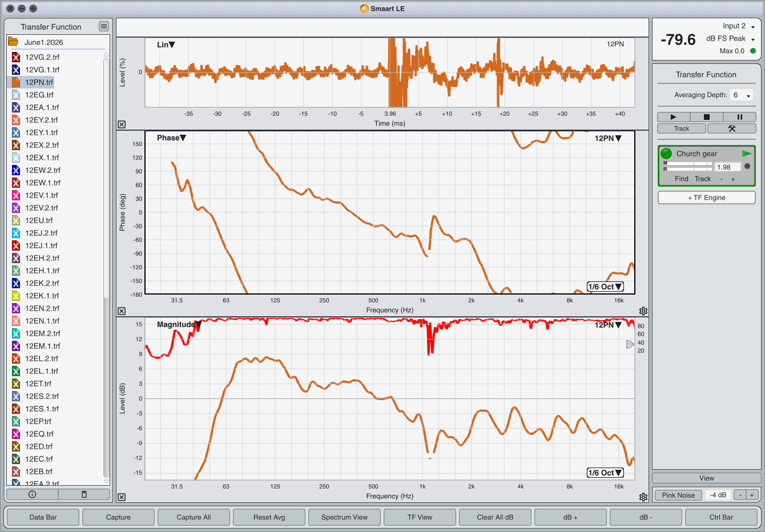Screen dimensions: 765x532
Task: Open the 12PN trace dropdown in Phase plot
Action: coord(608,138)
